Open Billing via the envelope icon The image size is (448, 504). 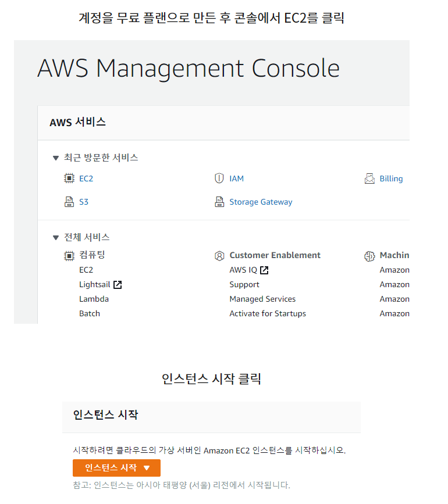[x=369, y=178]
